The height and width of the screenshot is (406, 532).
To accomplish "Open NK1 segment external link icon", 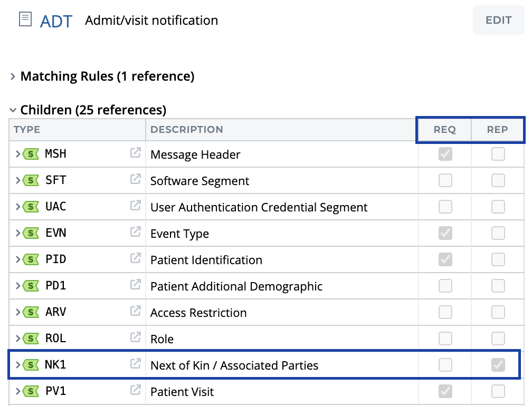I will [136, 364].
